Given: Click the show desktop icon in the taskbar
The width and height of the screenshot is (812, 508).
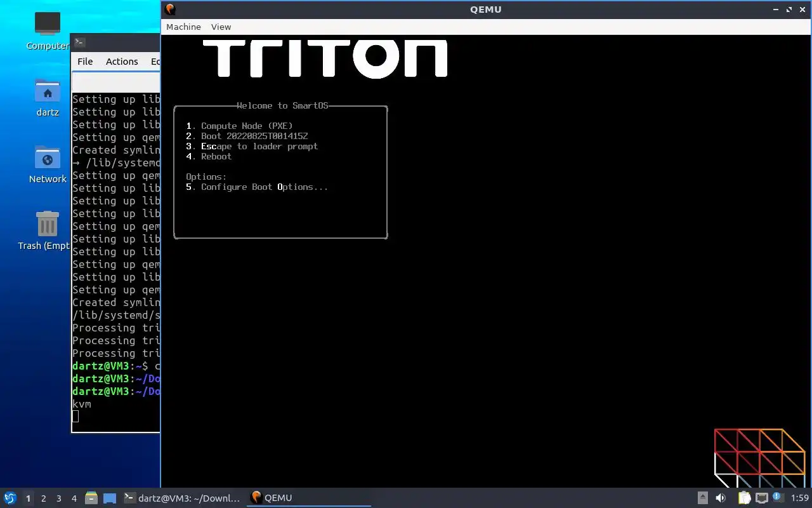Looking at the screenshot, I should point(110,498).
